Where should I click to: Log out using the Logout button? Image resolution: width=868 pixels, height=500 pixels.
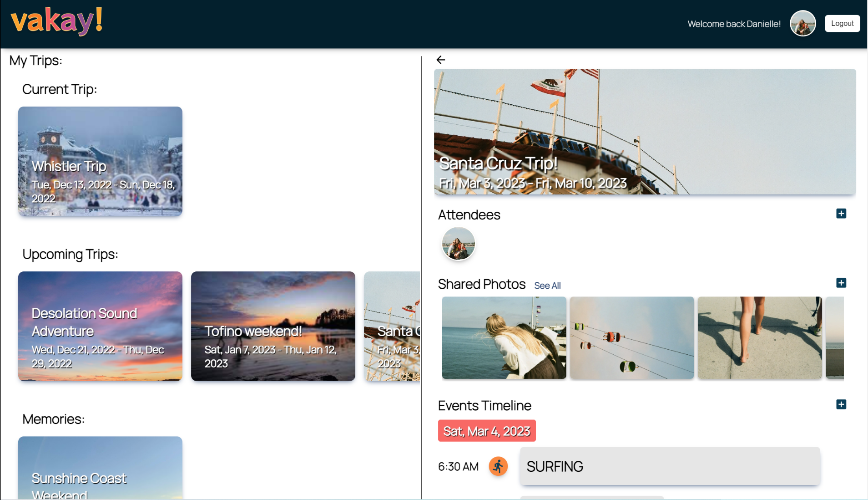tap(842, 23)
